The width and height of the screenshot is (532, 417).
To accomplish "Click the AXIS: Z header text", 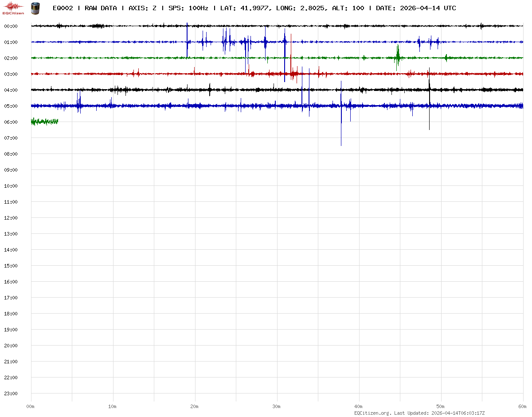I will coord(142,8).
